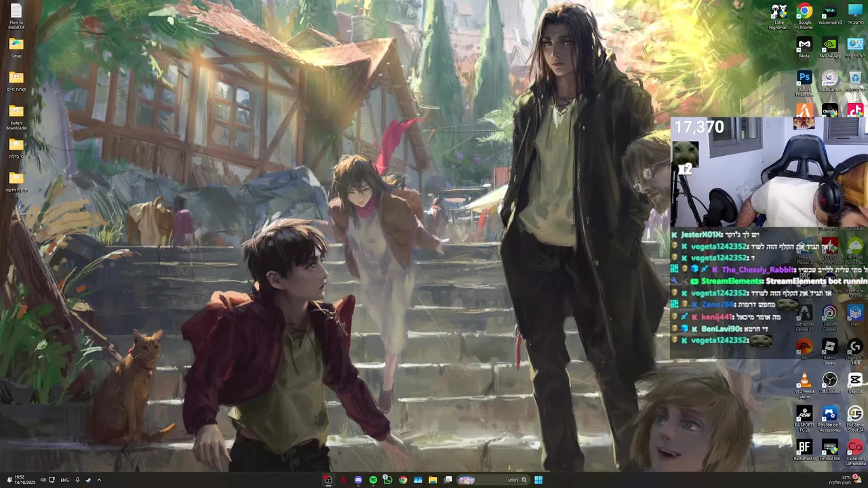Open File Explorer from the taskbar
The width and height of the screenshot is (868, 488).
tap(433, 480)
